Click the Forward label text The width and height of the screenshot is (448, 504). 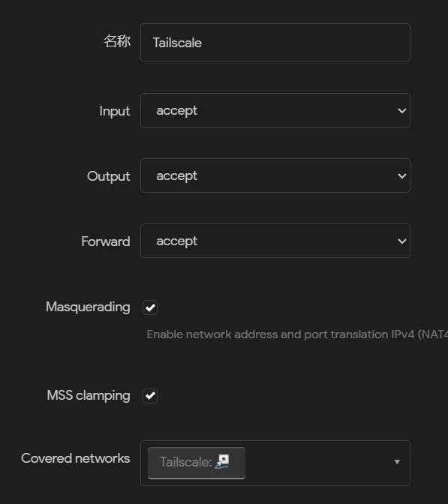point(106,241)
